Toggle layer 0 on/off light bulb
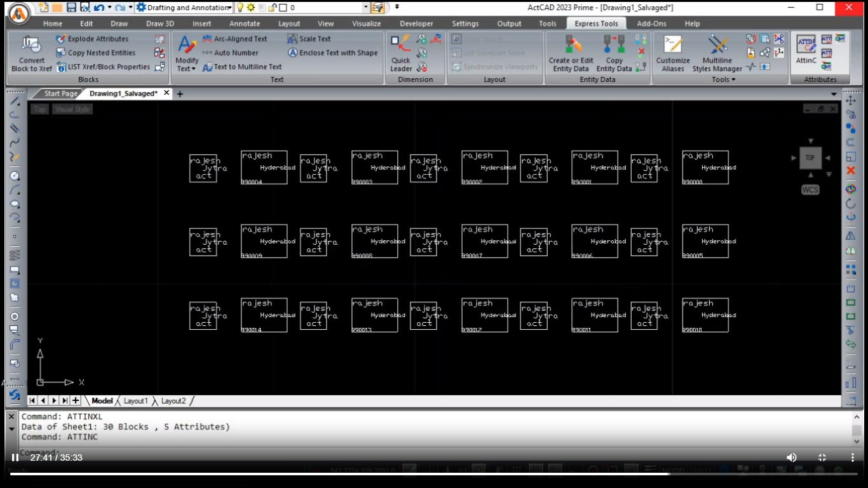 (240, 8)
